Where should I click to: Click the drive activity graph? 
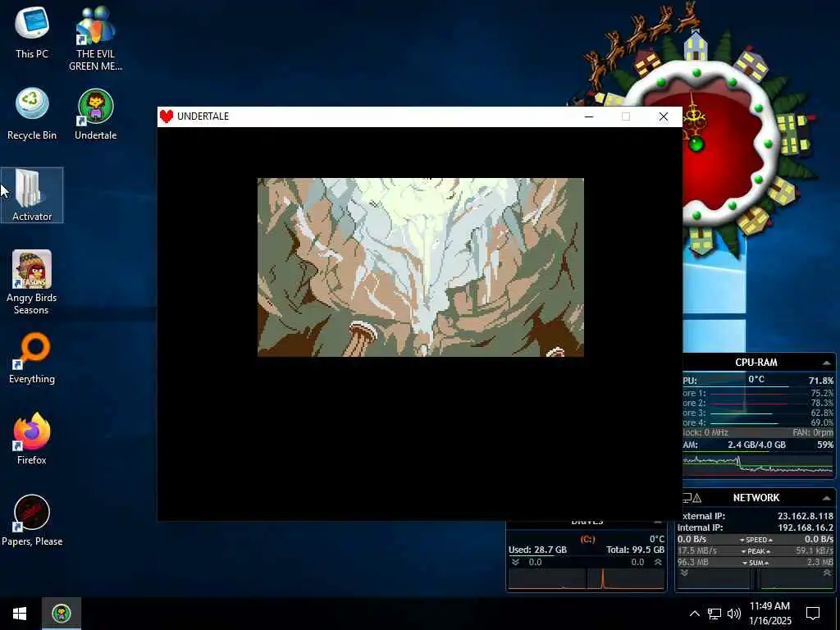point(587,579)
